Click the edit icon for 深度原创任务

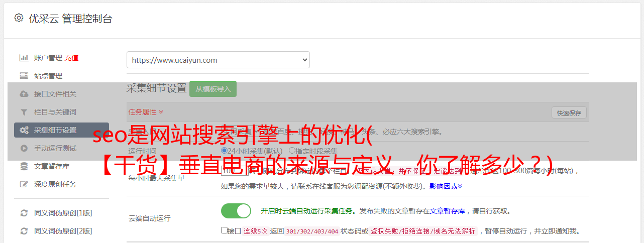point(24,184)
